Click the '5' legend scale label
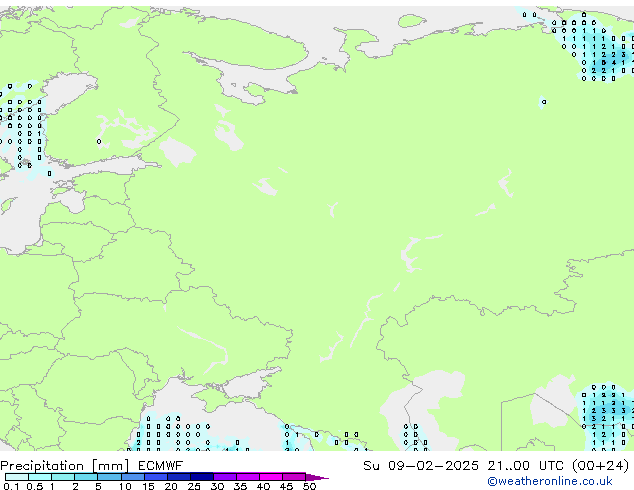The image size is (634, 490). coord(98,486)
